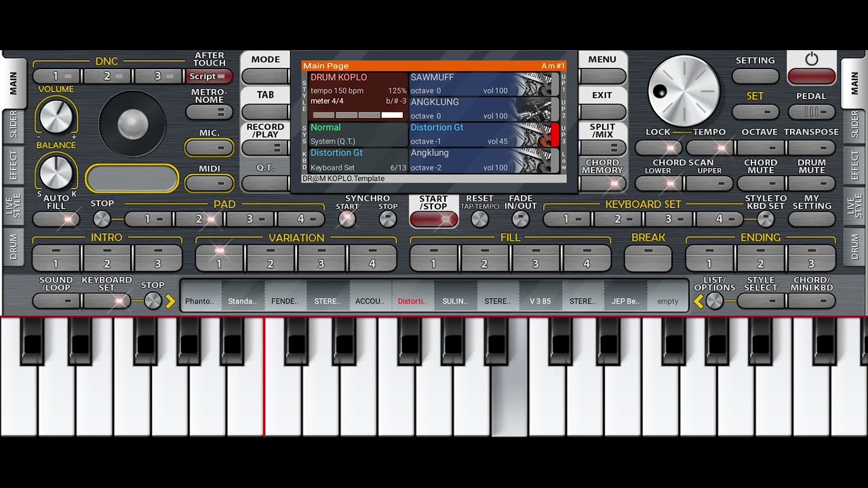Click the Style to KBD Set round button

click(766, 219)
